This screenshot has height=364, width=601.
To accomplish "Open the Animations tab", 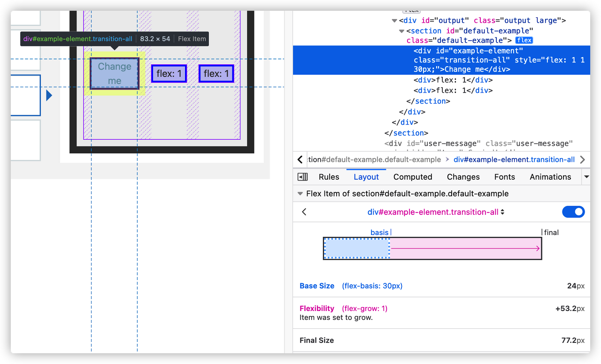I will tap(550, 177).
